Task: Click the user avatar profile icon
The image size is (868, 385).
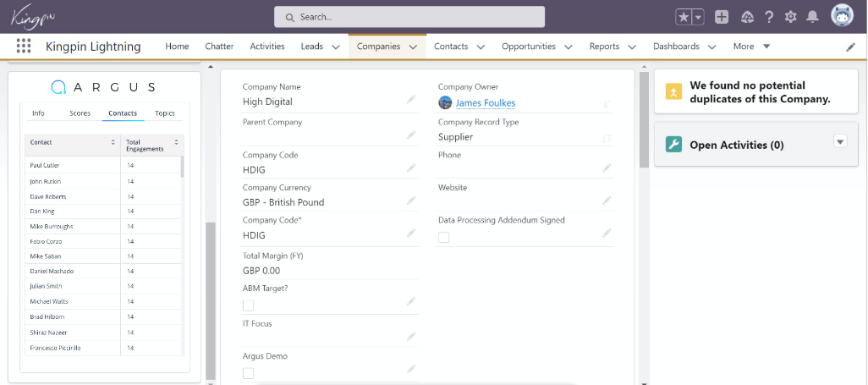Action: coord(842,16)
